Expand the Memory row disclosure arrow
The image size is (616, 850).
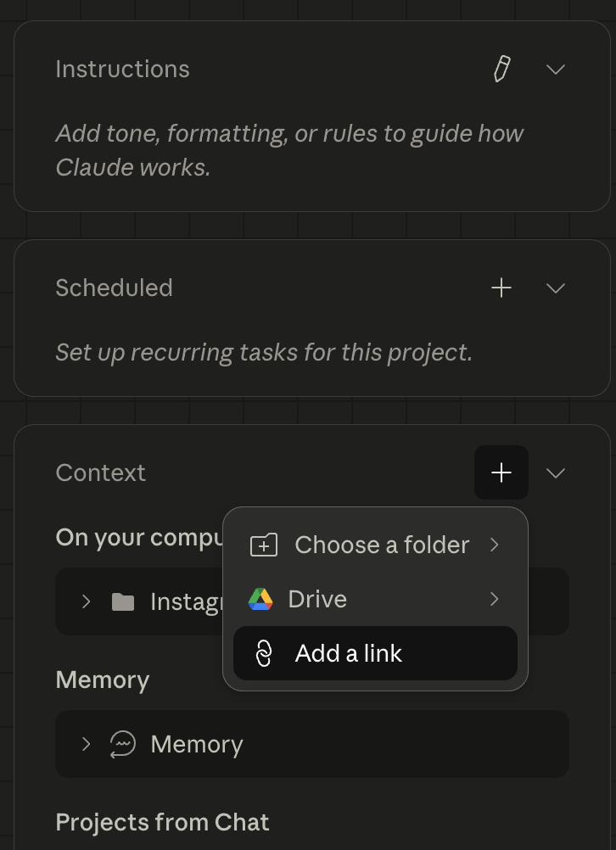[x=86, y=745]
